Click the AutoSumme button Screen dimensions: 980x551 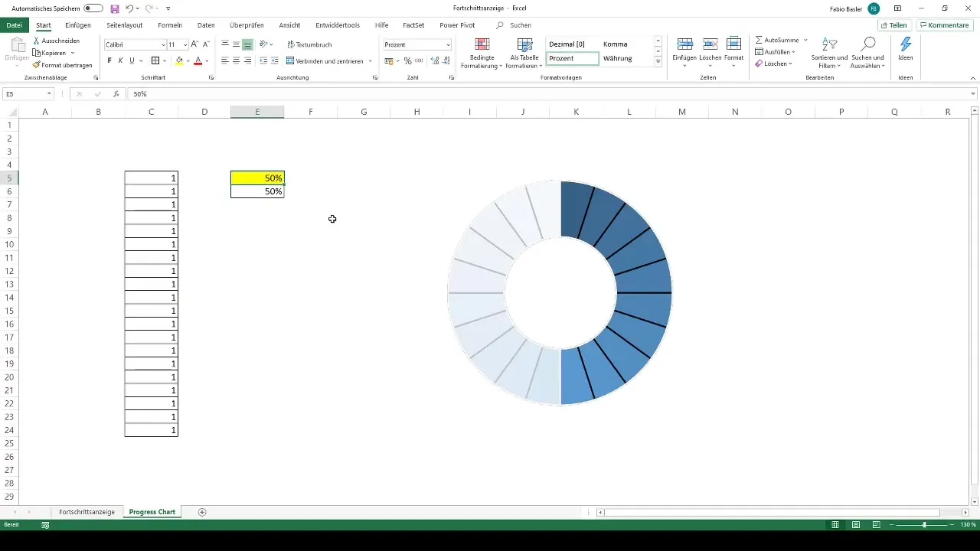[777, 40]
